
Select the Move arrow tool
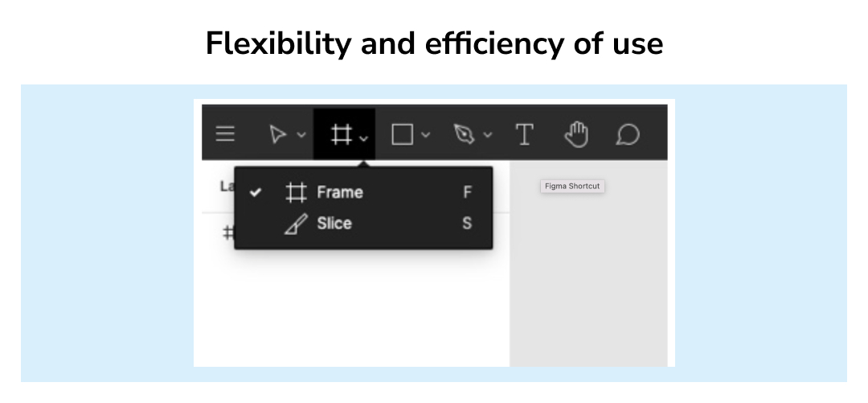[x=277, y=134]
